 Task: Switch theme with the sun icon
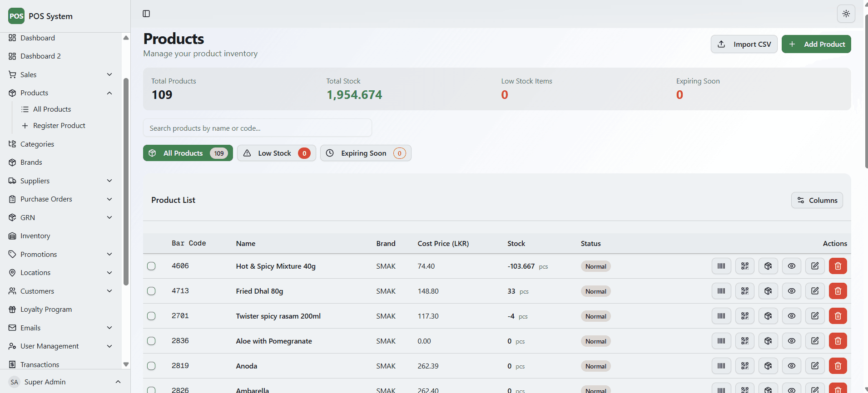coord(846,14)
